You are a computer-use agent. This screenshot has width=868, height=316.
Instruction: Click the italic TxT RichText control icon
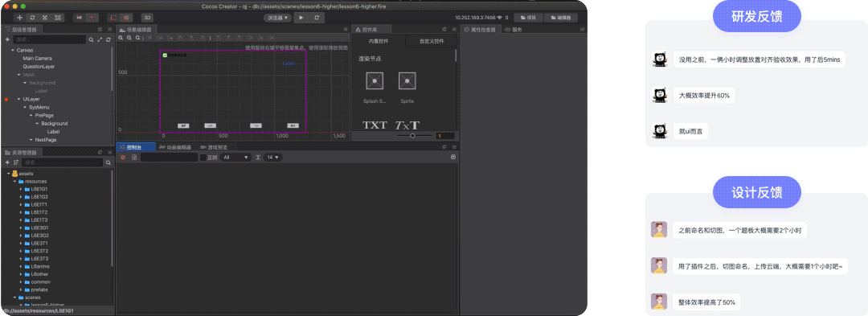(x=407, y=125)
